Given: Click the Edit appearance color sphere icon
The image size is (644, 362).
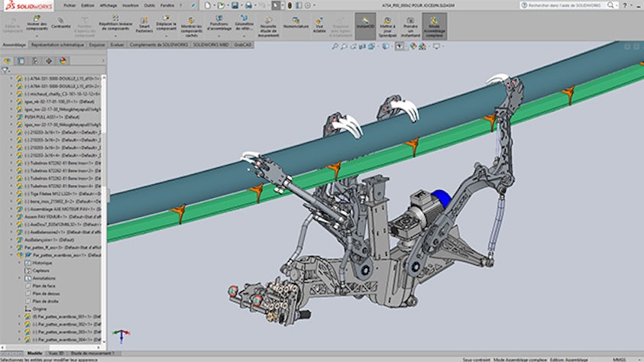Looking at the screenshot, I should click(413, 47).
